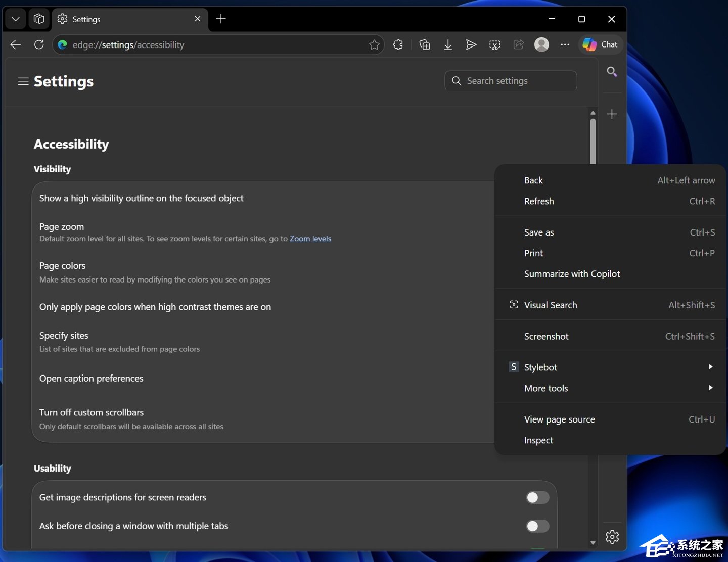This screenshot has height=562, width=728.
Task: Add this page to favorites with the star
Action: coord(374,44)
